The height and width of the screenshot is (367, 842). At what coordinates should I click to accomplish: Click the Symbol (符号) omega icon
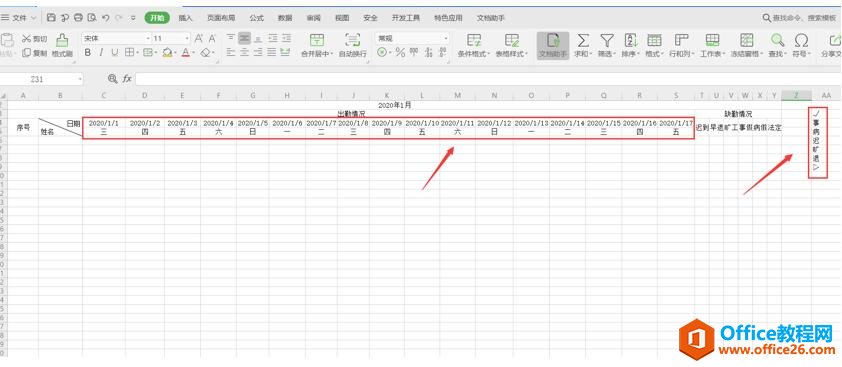801,40
